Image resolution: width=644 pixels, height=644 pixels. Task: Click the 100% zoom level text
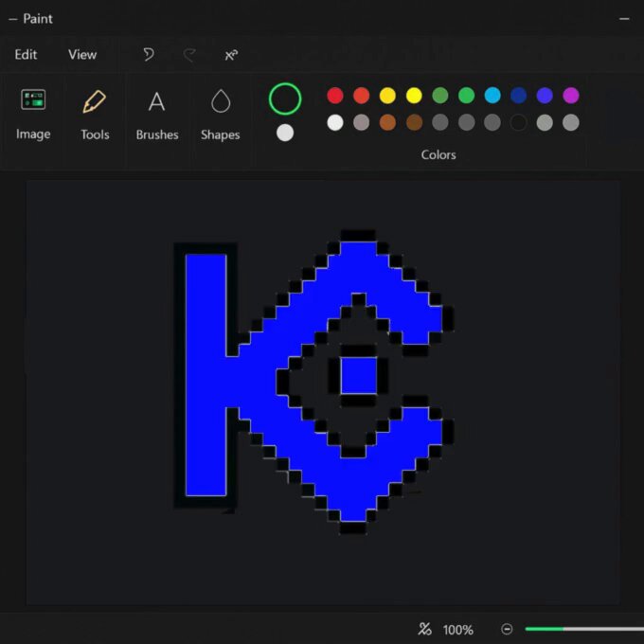(x=458, y=630)
